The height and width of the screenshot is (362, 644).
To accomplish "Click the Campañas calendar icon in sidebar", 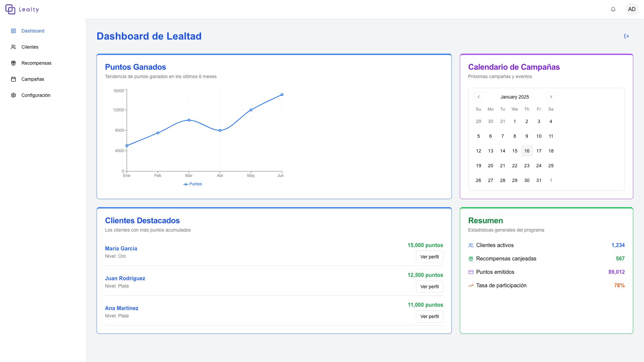I will [x=13, y=79].
